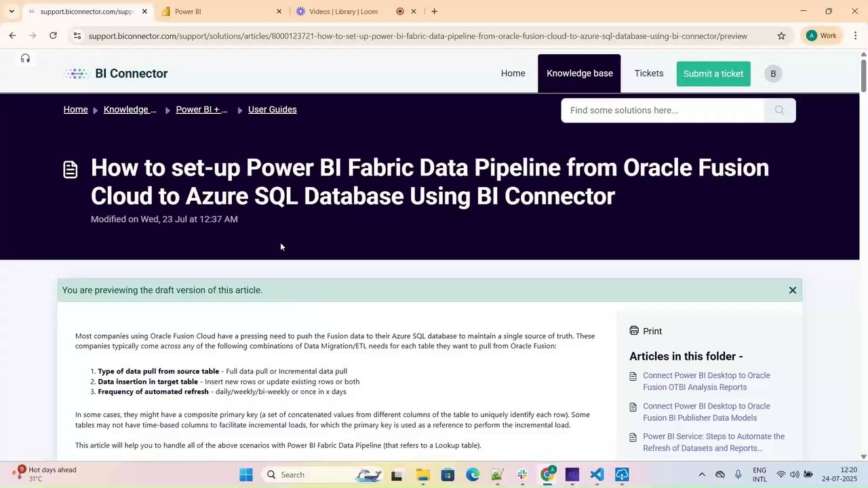Click the Print icon
Image resolution: width=868 pixels, height=488 pixels.
coord(634,331)
